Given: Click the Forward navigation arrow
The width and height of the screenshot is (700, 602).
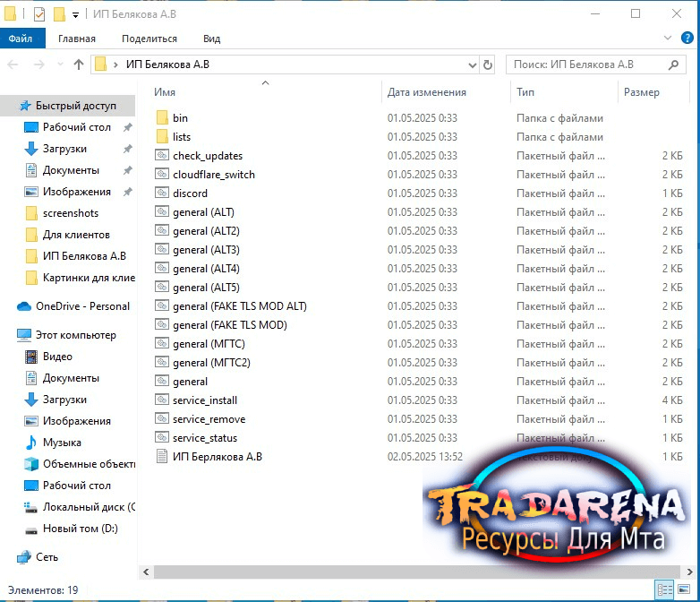Looking at the screenshot, I should coord(39,64).
